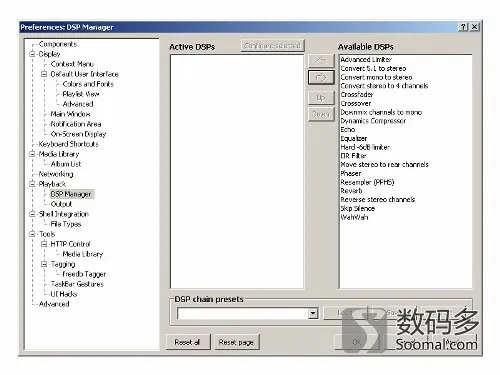
Task: Click inside the Active DSPs list box
Action: point(237,171)
